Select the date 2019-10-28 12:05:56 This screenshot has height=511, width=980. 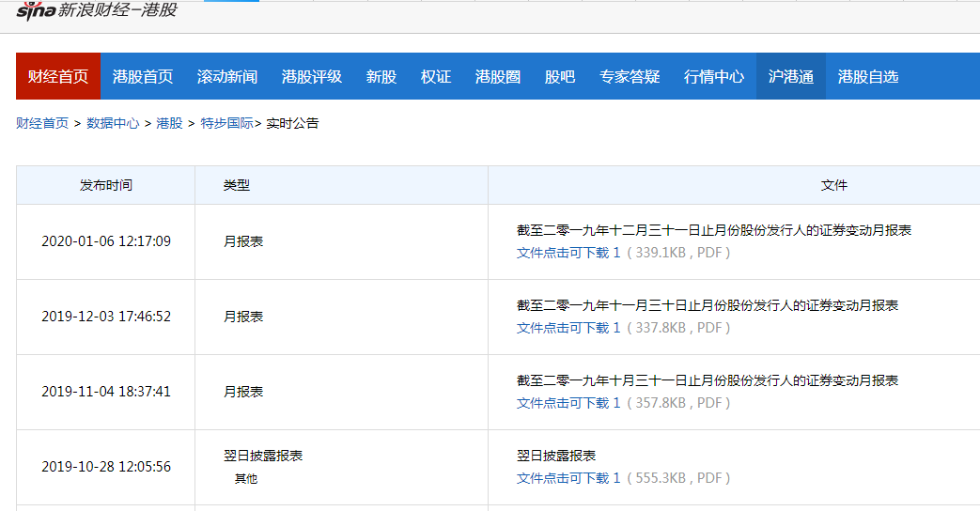click(x=106, y=467)
